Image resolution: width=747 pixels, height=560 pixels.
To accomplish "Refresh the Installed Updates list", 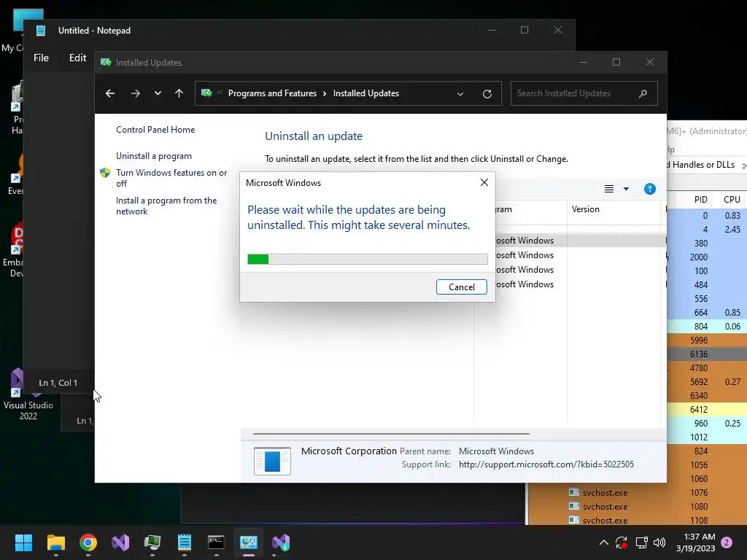I will (x=487, y=94).
